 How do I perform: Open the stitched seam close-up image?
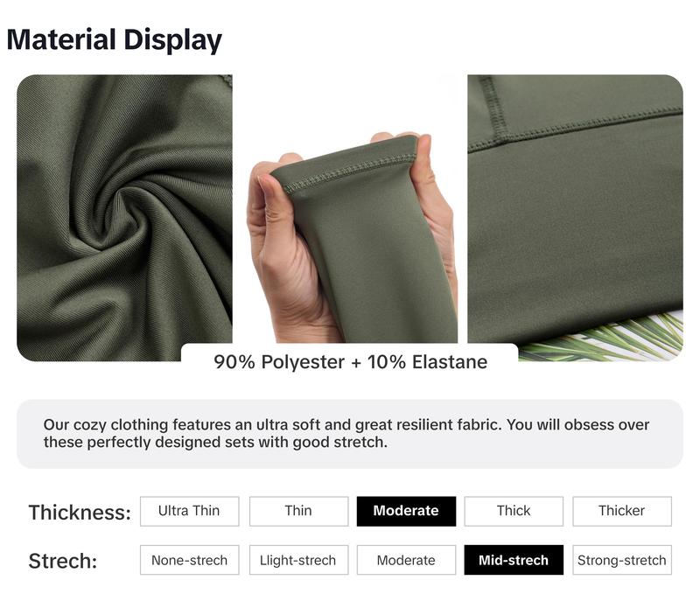[x=576, y=209]
